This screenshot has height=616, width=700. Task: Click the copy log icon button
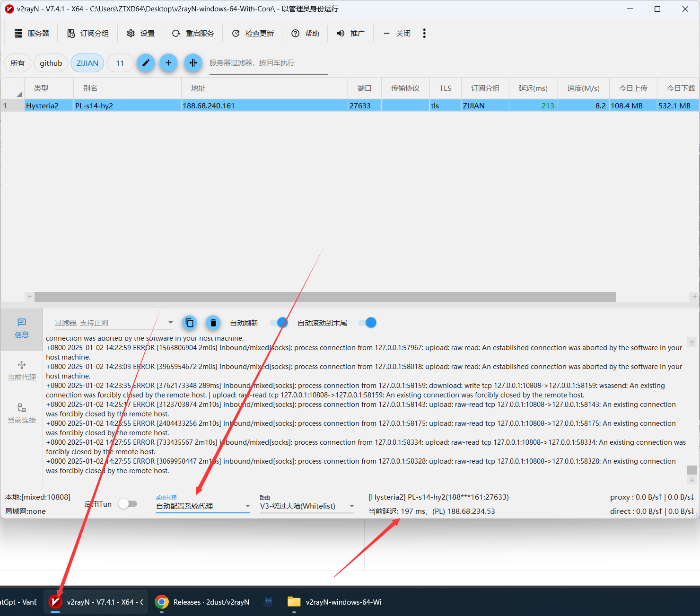(x=190, y=323)
